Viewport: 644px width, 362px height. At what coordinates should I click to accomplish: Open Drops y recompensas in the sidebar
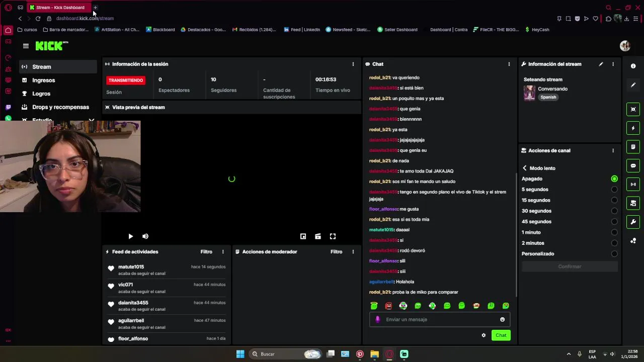coord(58,107)
